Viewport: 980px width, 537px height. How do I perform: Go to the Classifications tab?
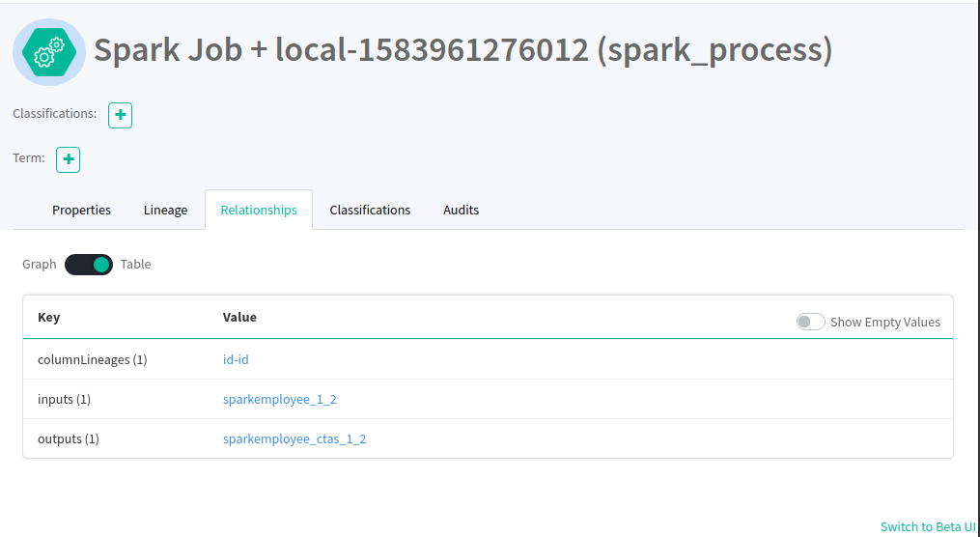pyautogui.click(x=370, y=210)
